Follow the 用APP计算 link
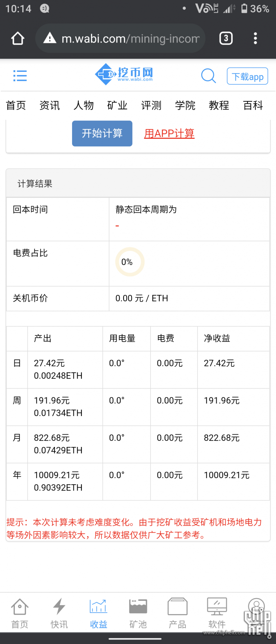 click(169, 133)
